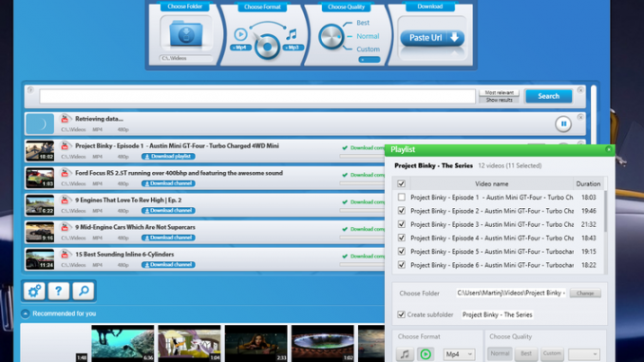Toggle select-all checkbox in Video name header
The height and width of the screenshot is (362, 644).
(401, 183)
